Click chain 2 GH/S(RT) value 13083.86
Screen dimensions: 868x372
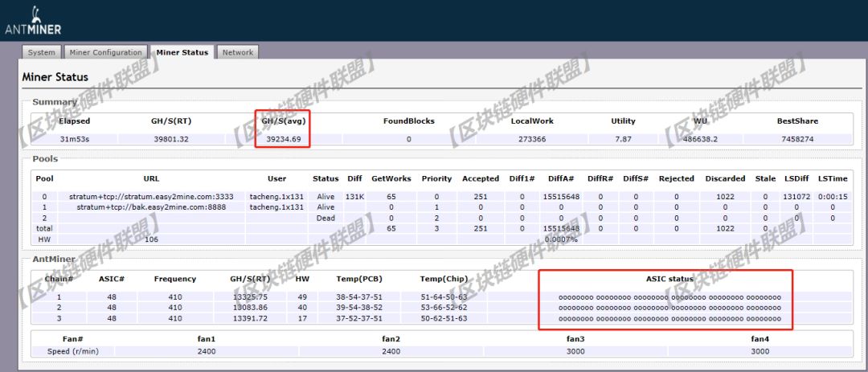tap(249, 307)
